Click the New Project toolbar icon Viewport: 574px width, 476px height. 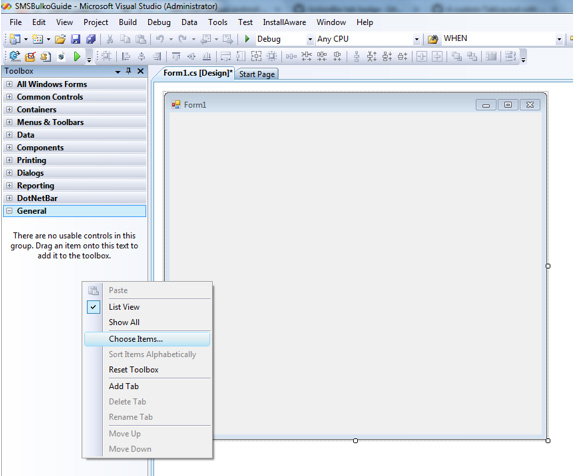pos(15,39)
